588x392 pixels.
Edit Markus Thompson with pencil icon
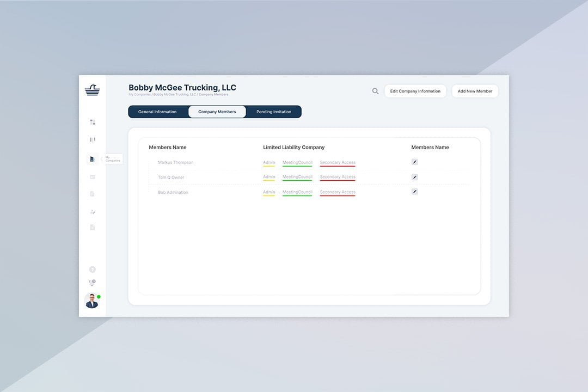[414, 162]
